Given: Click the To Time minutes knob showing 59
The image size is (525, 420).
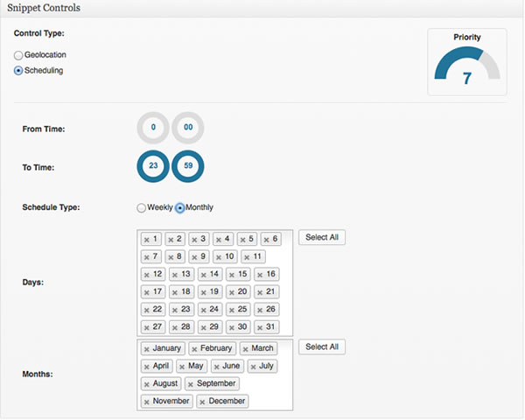Looking at the screenshot, I should point(188,166).
